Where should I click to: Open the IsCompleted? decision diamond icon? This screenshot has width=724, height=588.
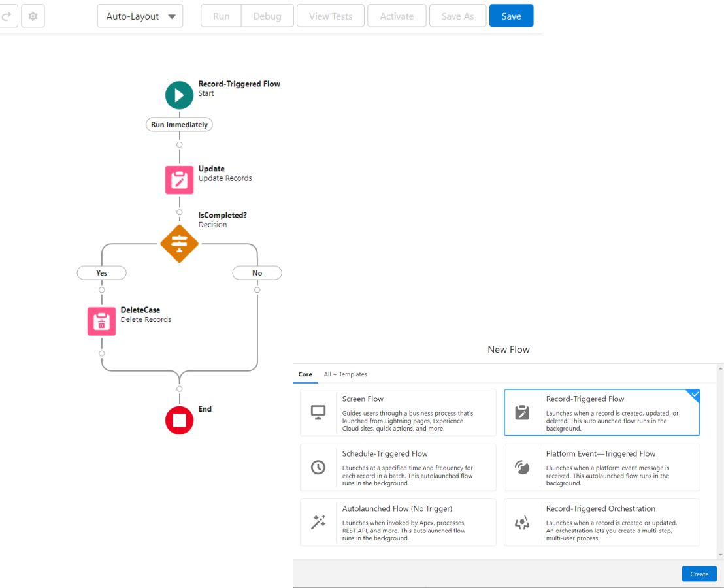[x=179, y=244]
